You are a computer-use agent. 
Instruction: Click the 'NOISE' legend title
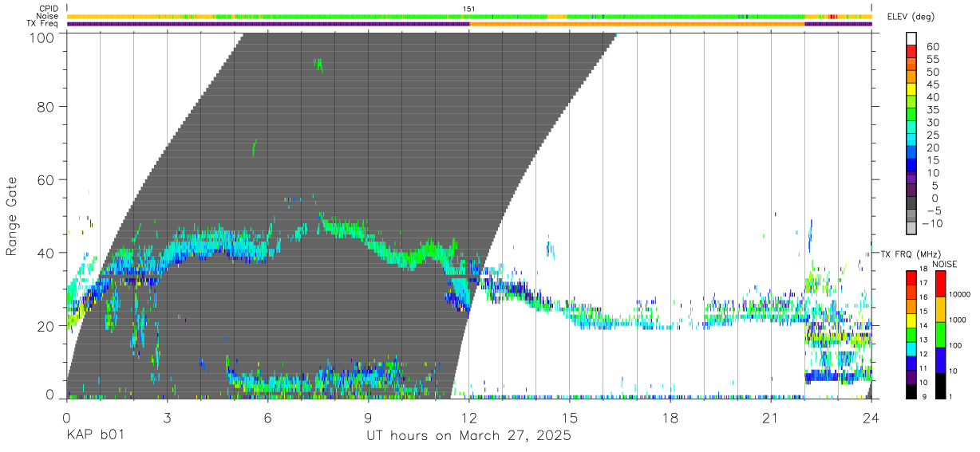[946, 264]
